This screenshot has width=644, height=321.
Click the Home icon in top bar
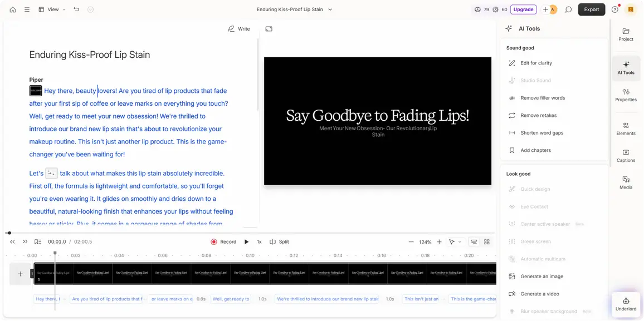13,9
